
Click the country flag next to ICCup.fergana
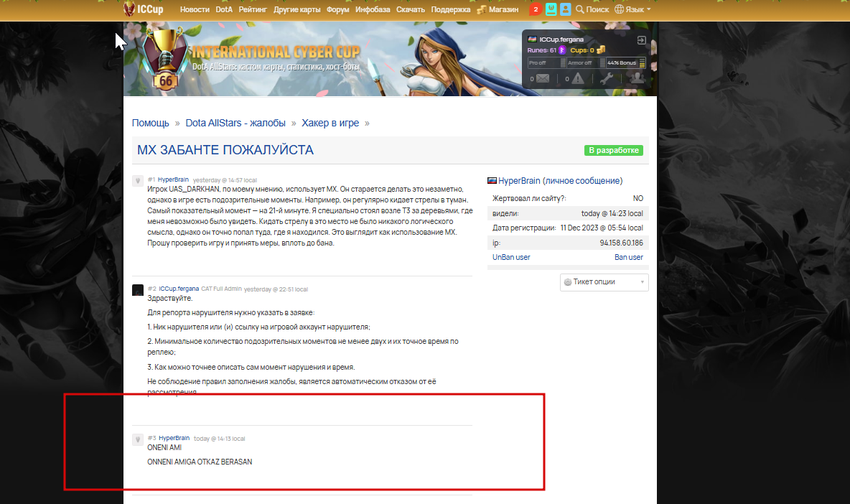pyautogui.click(x=533, y=39)
